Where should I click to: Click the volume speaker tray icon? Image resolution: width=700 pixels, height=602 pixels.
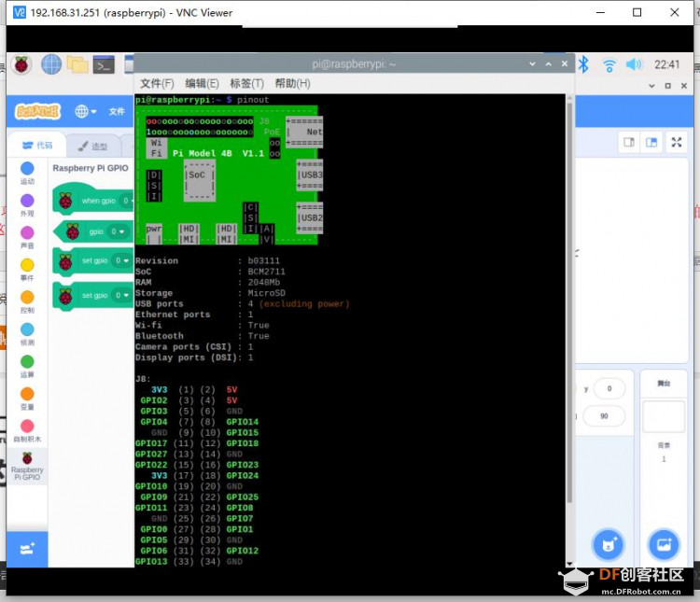click(x=634, y=64)
